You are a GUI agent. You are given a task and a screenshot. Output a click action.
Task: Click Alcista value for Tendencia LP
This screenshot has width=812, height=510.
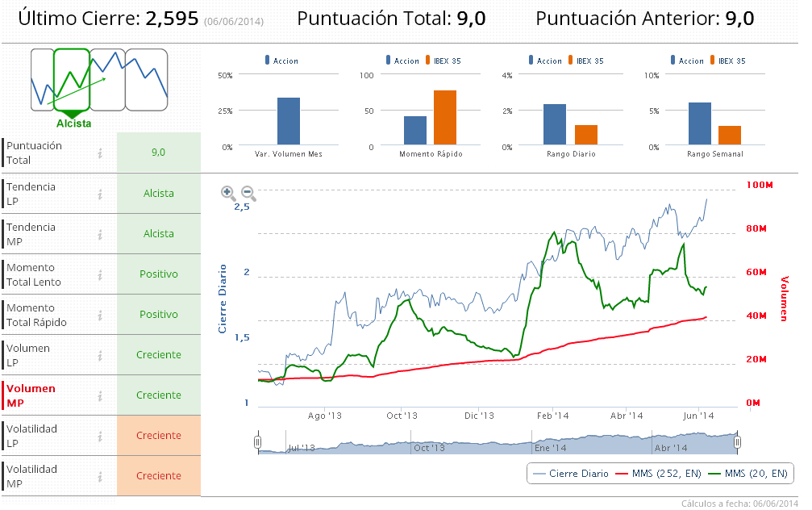pos(159,194)
